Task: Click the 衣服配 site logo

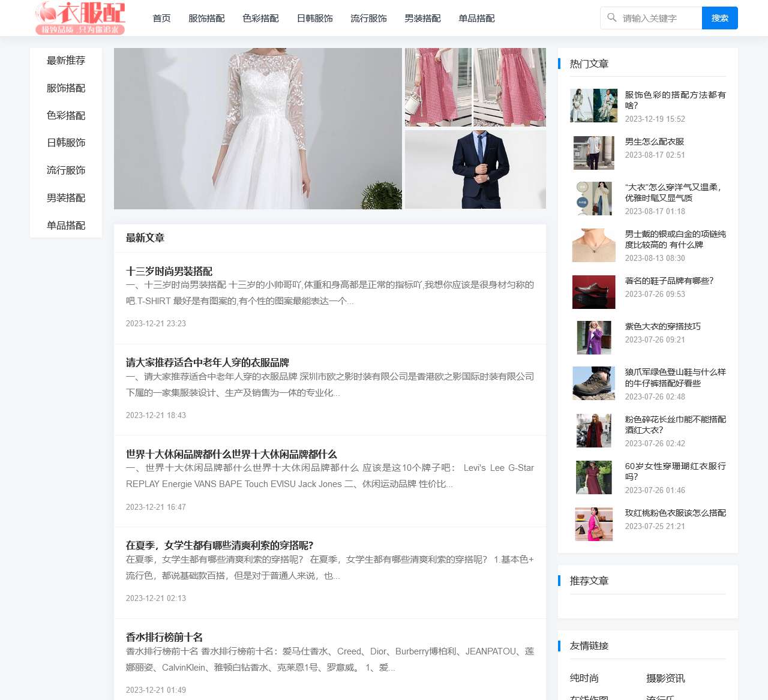Action: [x=80, y=18]
